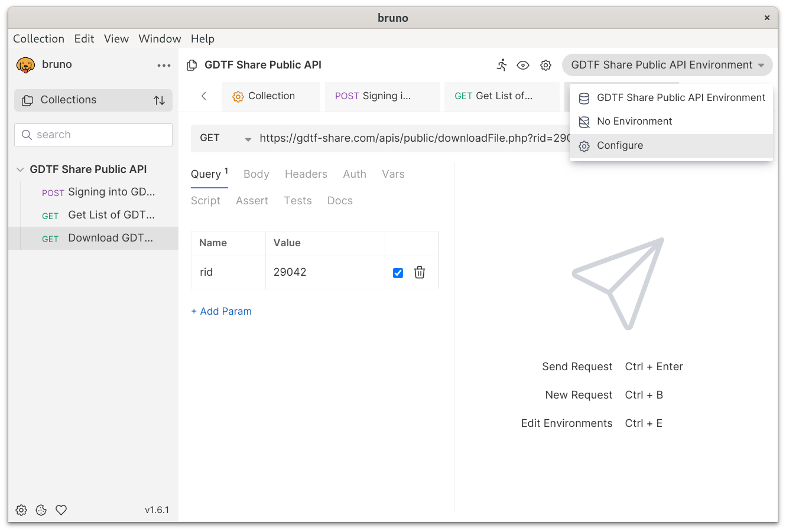
Task: Sort collections with the up-down arrows icon
Action: coord(159,100)
